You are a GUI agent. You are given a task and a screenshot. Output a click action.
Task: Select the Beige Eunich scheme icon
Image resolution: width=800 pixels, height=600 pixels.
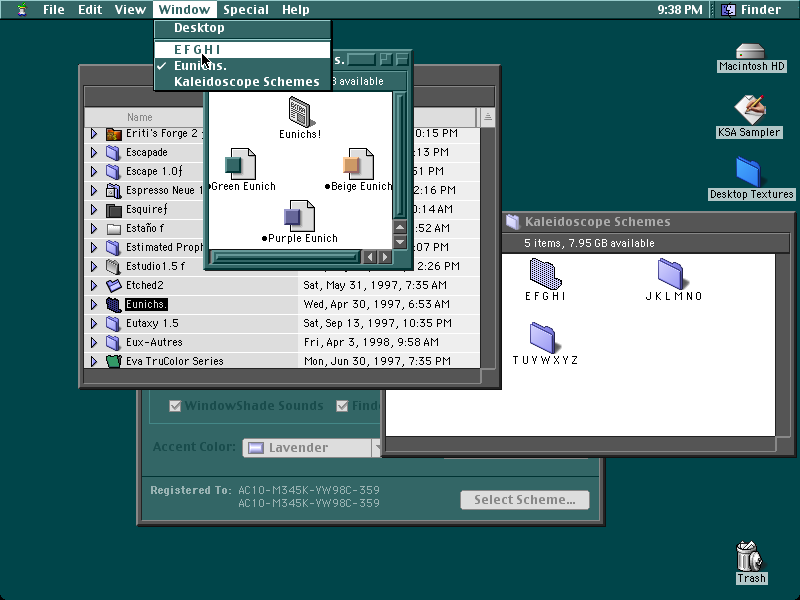(x=358, y=164)
